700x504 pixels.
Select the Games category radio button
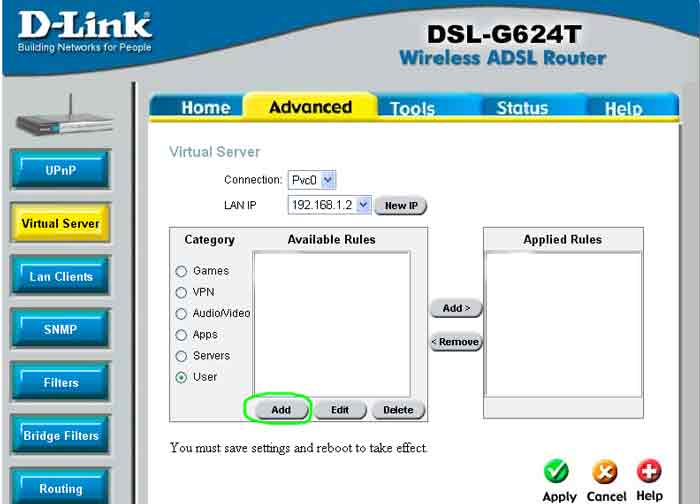click(x=181, y=271)
